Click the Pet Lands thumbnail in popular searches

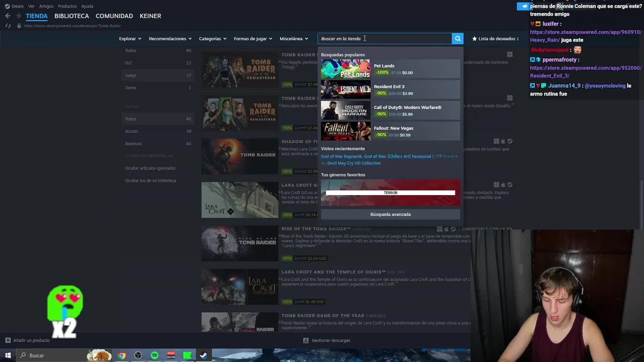[x=346, y=69]
